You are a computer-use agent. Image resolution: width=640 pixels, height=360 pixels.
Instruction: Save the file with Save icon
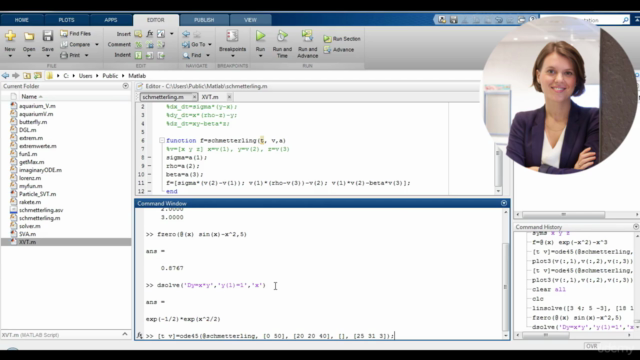tap(48, 36)
